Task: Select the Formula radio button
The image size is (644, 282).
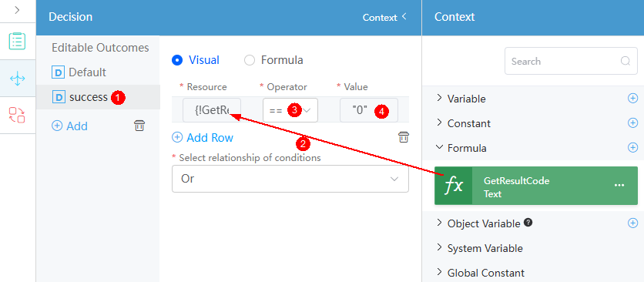Action: click(250, 60)
